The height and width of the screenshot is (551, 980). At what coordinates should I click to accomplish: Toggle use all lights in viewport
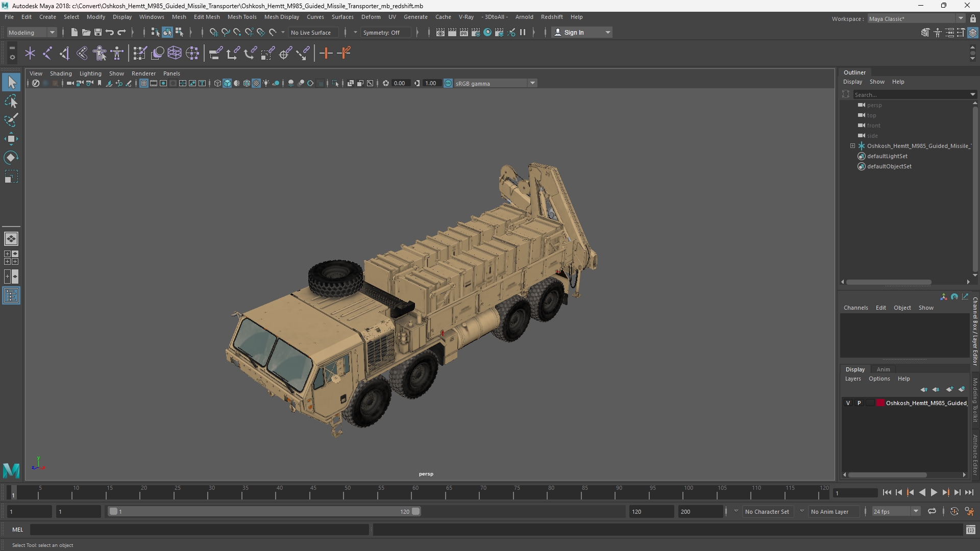(x=266, y=83)
